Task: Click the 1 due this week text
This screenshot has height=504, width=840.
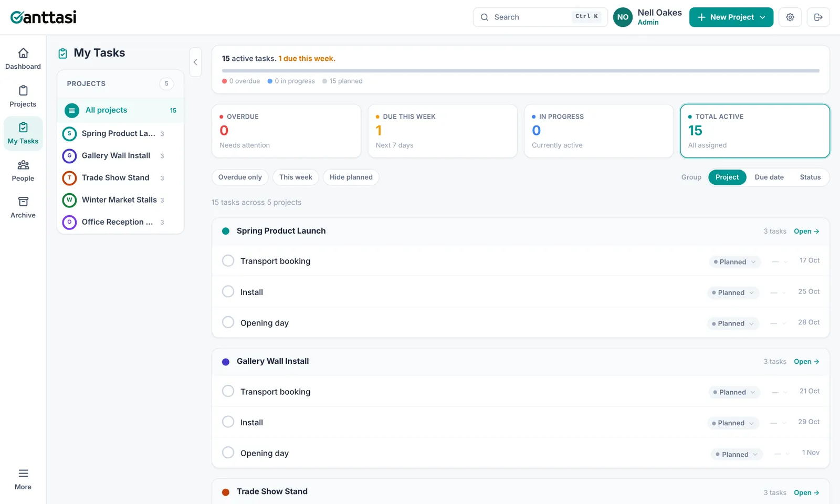Action: coord(307,59)
